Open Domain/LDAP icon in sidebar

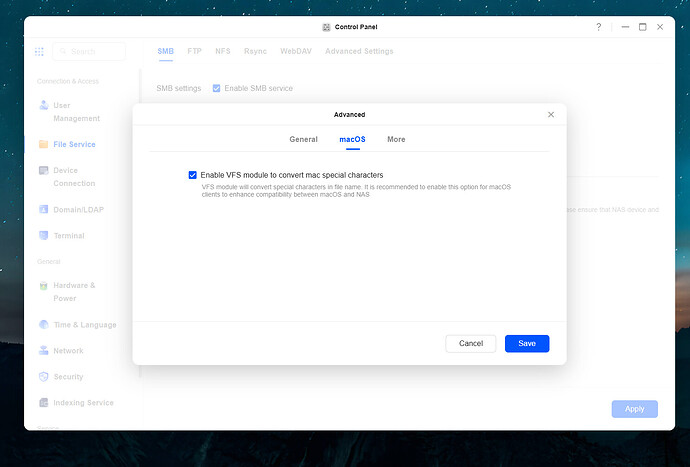(43, 209)
